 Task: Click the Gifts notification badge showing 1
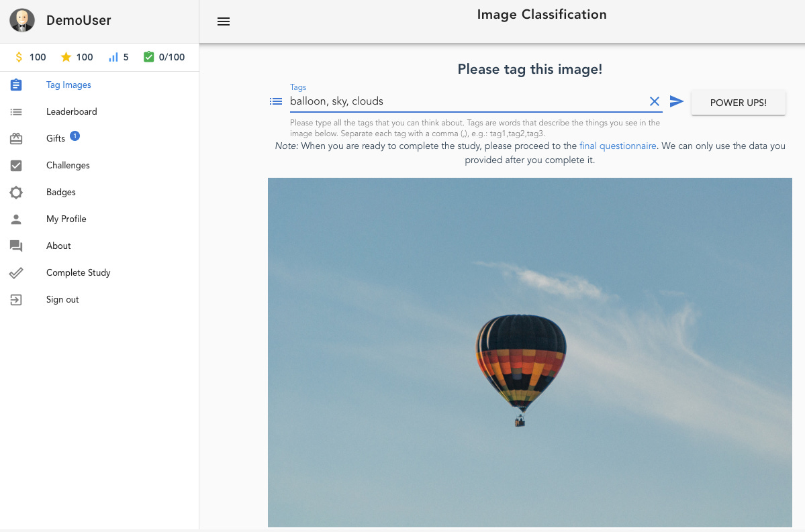coord(75,136)
